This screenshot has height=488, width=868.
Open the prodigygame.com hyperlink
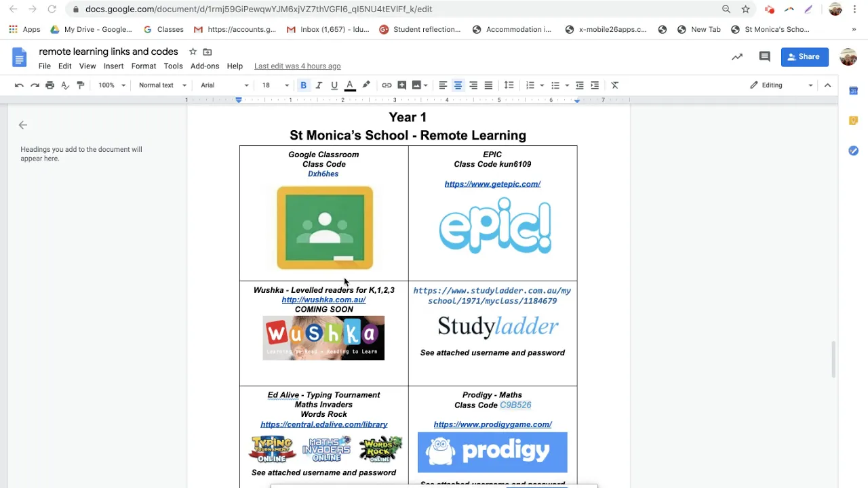[x=493, y=424]
